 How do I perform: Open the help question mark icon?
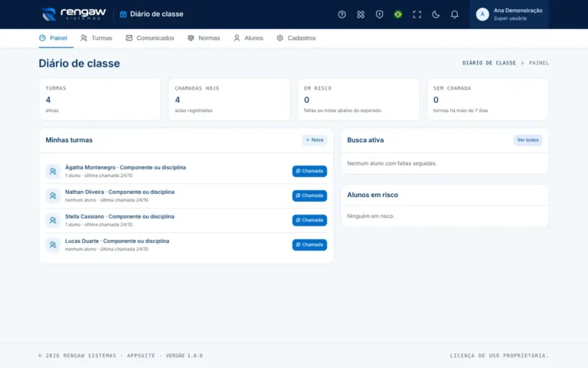[341, 15]
